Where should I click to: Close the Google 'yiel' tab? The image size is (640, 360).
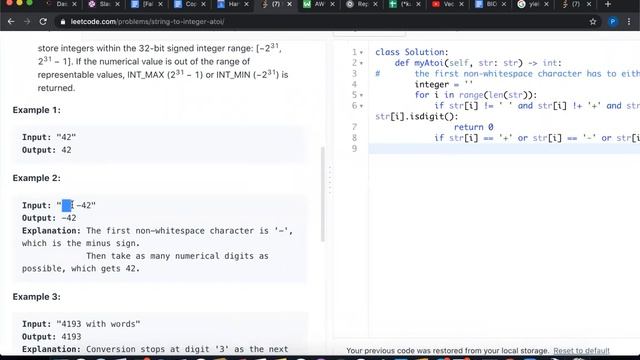[547, 4]
